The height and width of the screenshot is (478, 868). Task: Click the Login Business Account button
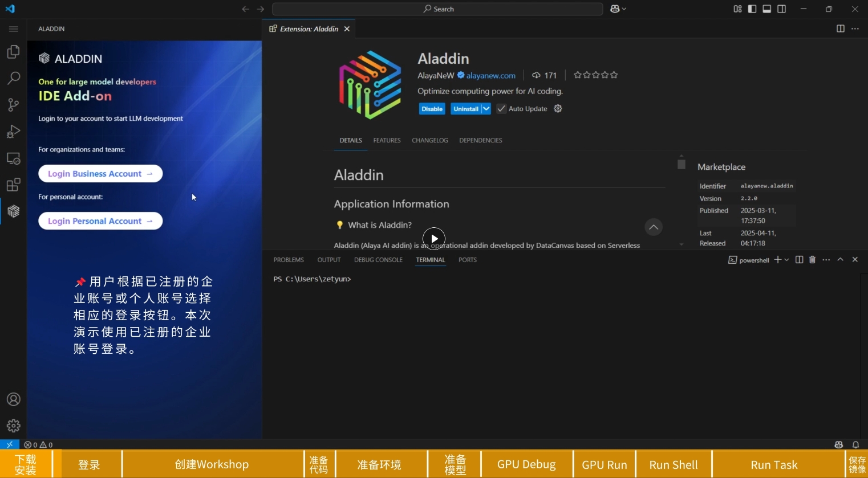[x=100, y=174]
